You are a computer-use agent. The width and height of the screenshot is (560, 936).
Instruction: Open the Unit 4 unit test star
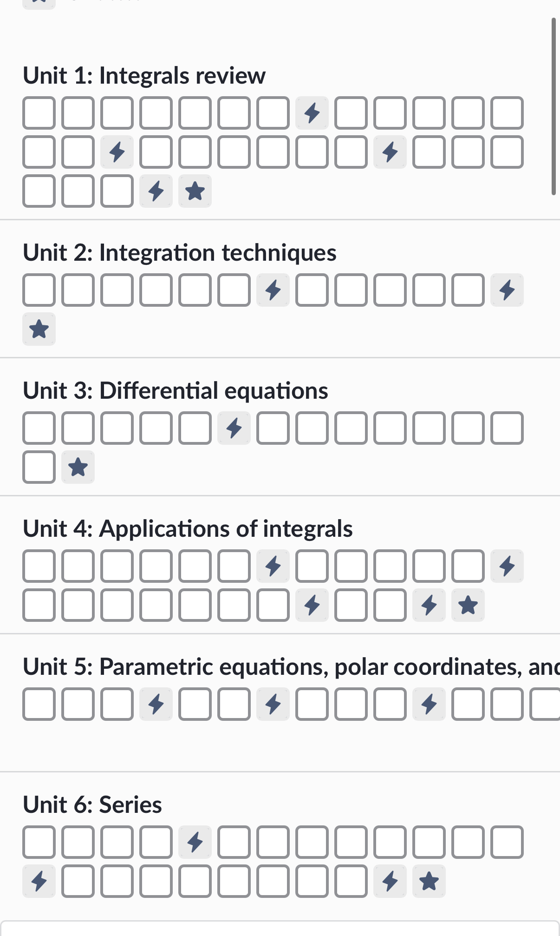pyautogui.click(x=468, y=605)
